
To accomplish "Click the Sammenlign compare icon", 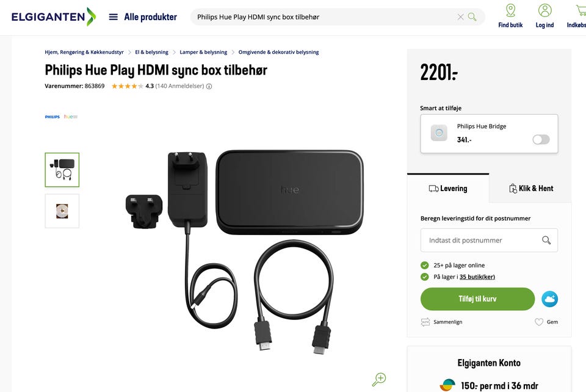I will (x=425, y=322).
